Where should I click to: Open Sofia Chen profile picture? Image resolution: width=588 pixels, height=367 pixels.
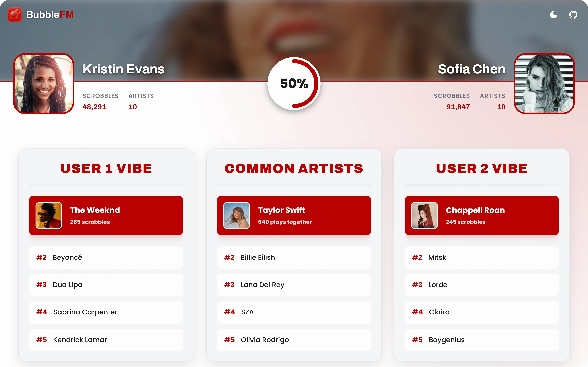(544, 83)
